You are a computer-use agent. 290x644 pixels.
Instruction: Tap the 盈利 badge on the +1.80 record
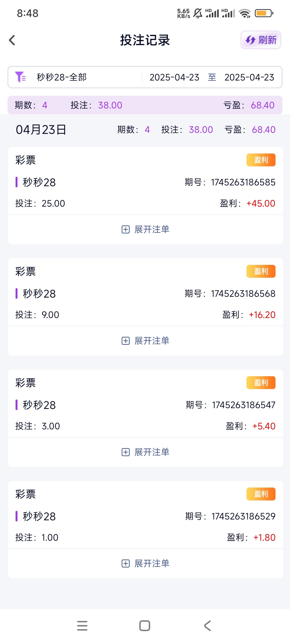[261, 494]
